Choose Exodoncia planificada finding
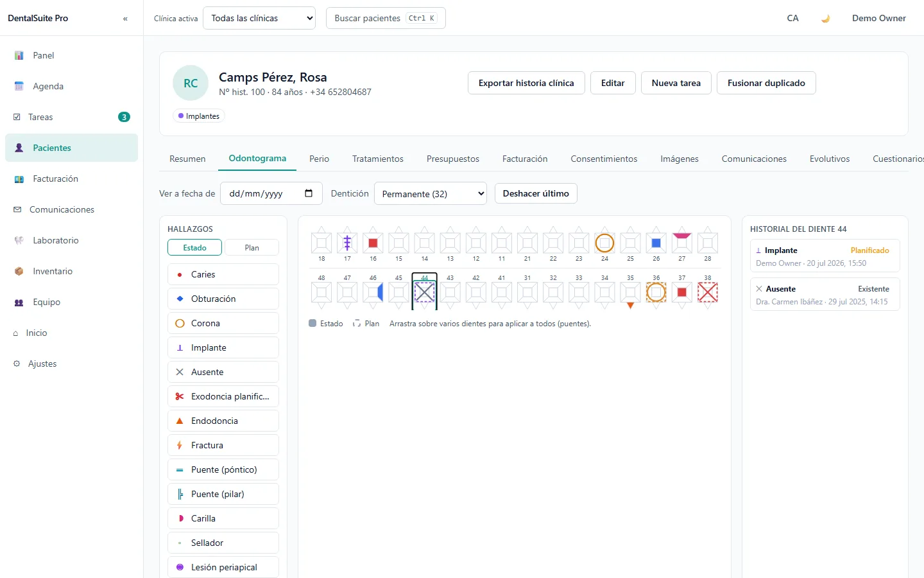Viewport: 924px width, 578px height. pyautogui.click(x=223, y=396)
